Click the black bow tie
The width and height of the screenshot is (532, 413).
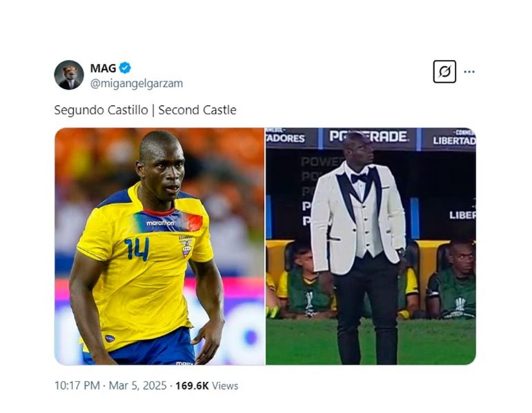pyautogui.click(x=359, y=177)
